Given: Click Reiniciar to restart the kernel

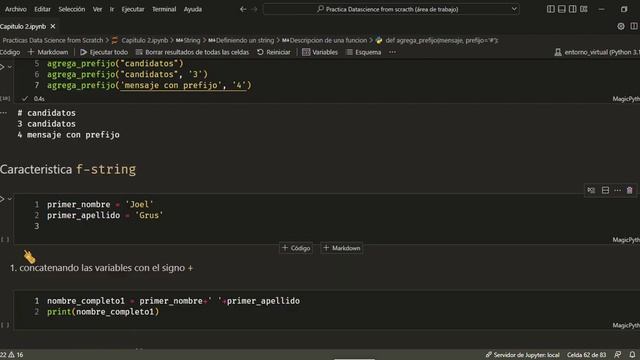Looking at the screenshot, I should click(274, 52).
